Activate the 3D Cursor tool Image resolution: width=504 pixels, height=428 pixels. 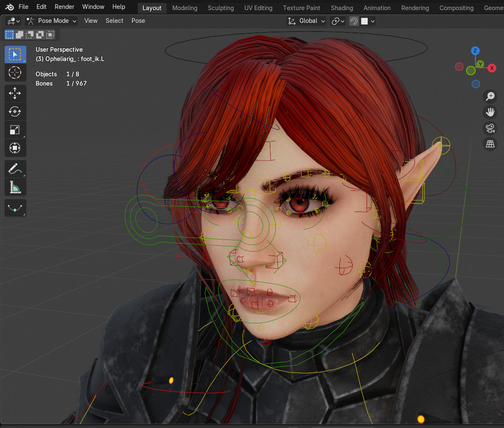(x=15, y=72)
